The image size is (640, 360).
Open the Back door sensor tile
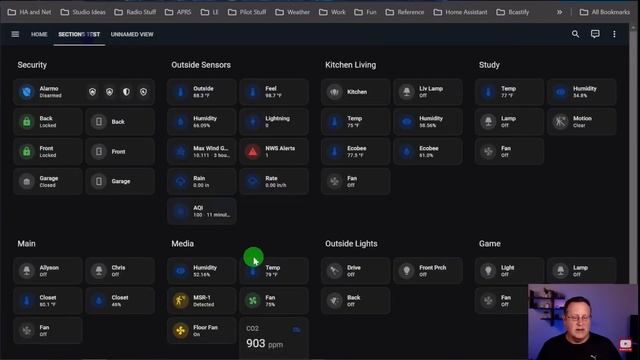coord(120,122)
